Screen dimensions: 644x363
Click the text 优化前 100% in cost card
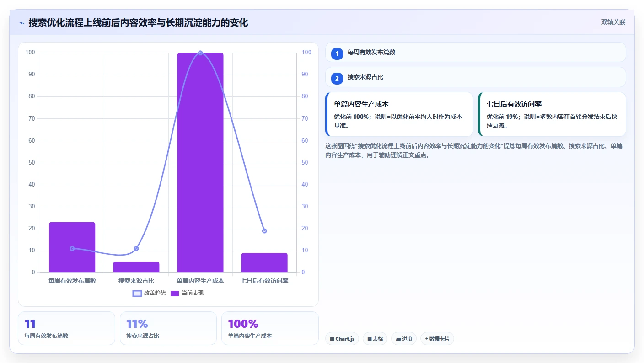pos(351,117)
